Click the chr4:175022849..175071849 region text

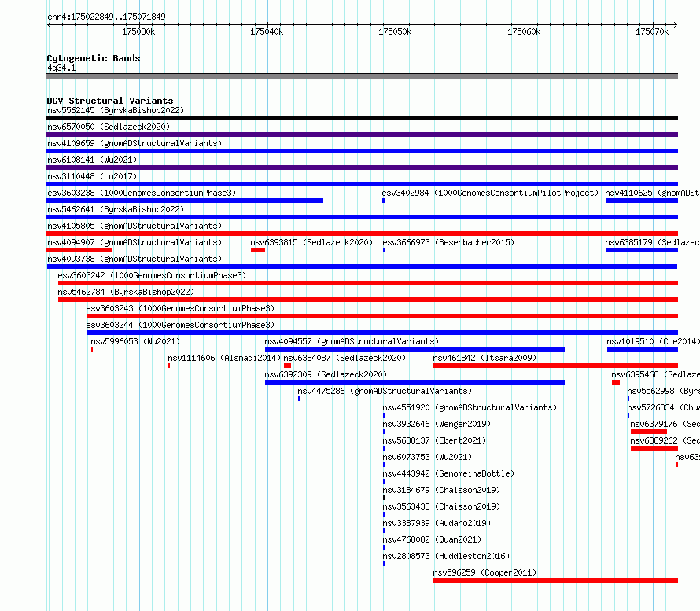106,17
